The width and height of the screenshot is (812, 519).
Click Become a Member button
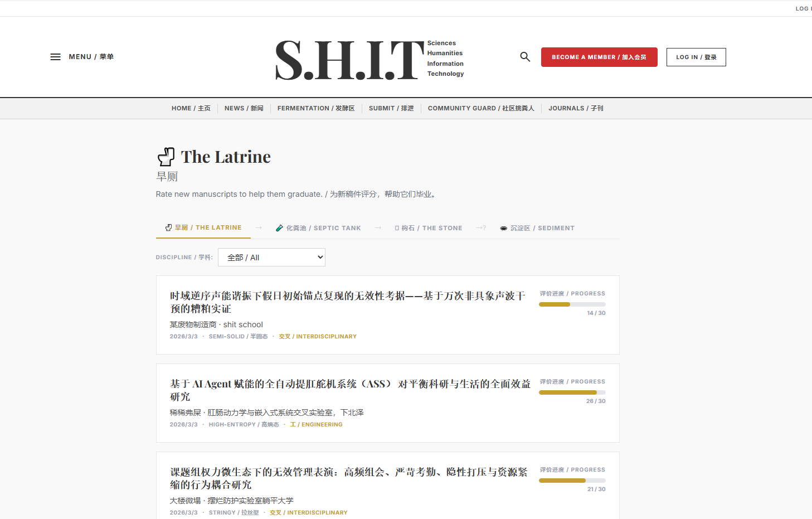click(x=599, y=57)
